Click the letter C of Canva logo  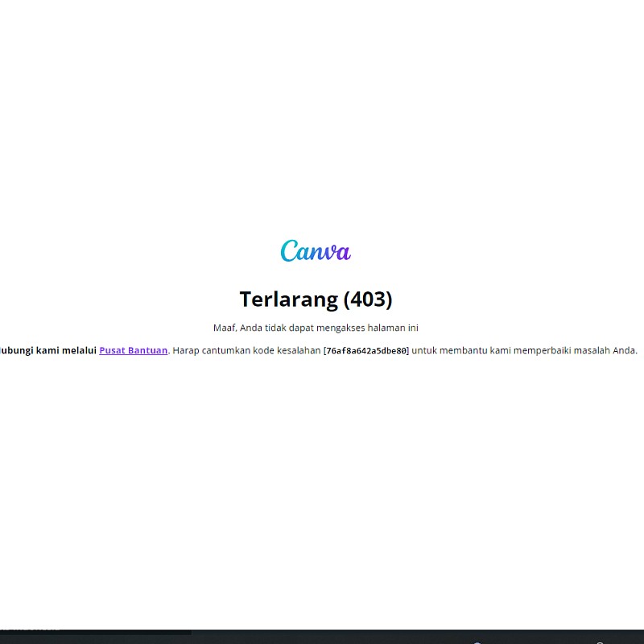coord(289,252)
